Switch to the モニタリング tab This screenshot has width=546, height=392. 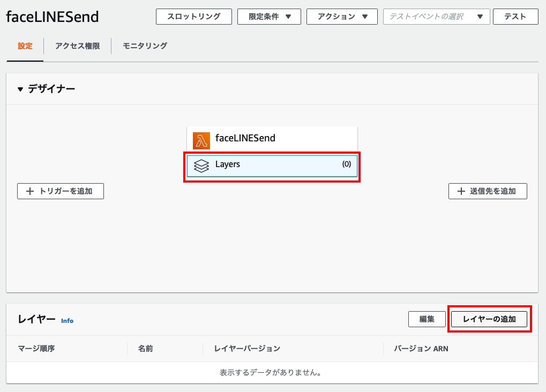(145, 46)
